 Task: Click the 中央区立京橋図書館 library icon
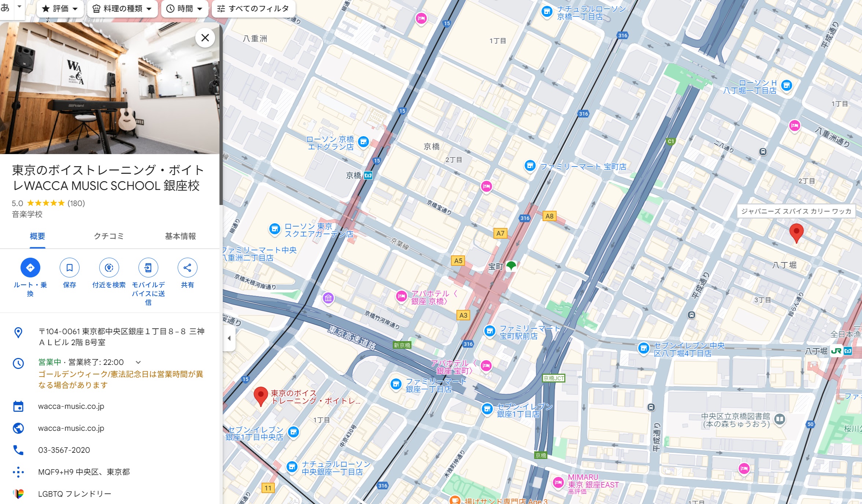(780, 419)
